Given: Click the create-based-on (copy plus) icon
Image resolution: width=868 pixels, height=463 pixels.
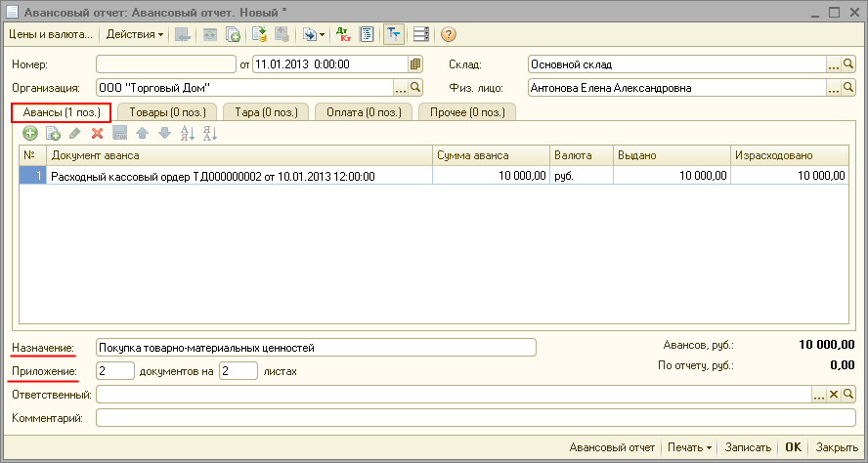Looking at the screenshot, I should pos(233,34).
